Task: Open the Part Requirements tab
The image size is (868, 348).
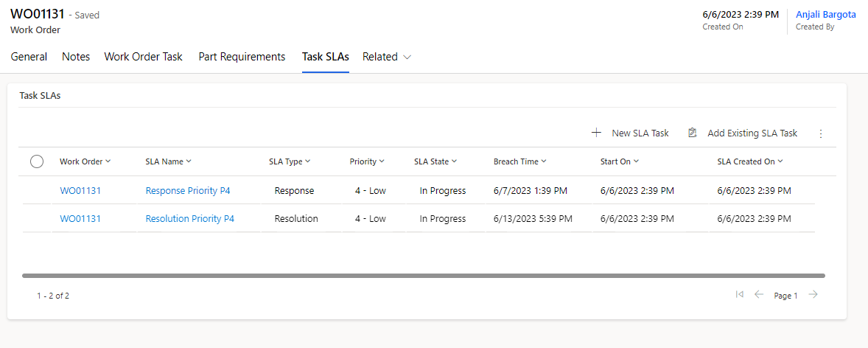Action: click(242, 57)
